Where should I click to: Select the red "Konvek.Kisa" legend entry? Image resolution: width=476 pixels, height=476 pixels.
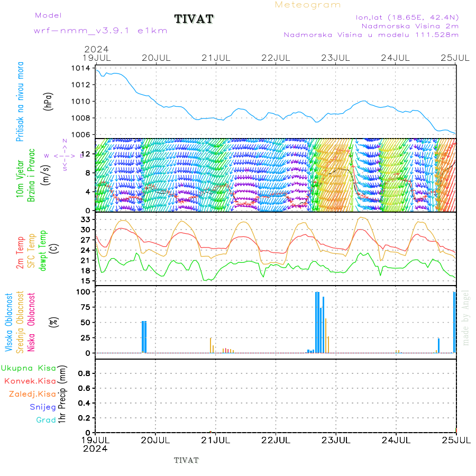coord(30,381)
